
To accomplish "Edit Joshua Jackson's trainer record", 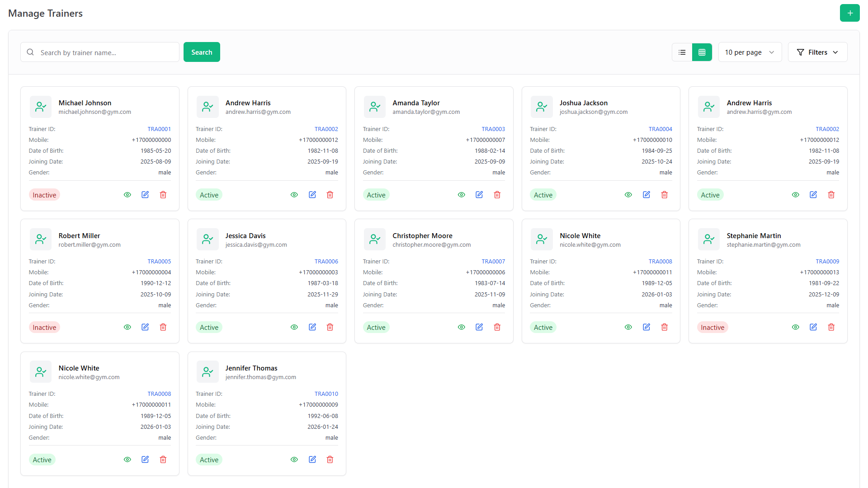I will click(x=646, y=195).
